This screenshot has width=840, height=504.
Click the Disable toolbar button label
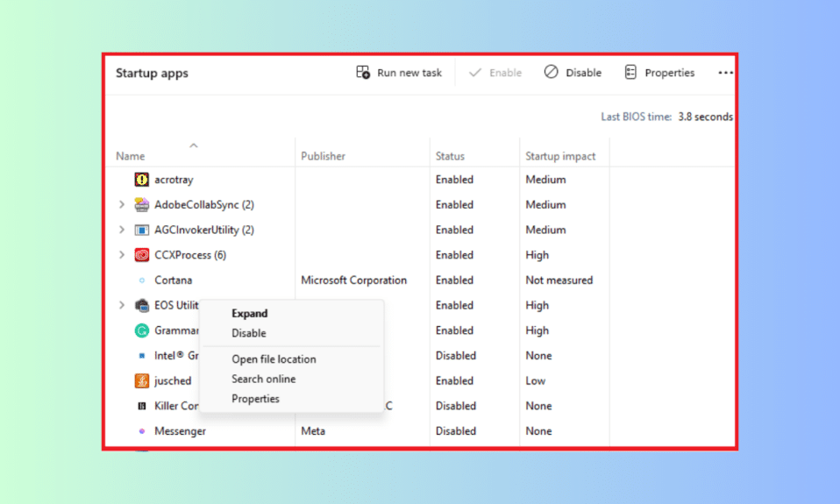click(x=583, y=73)
